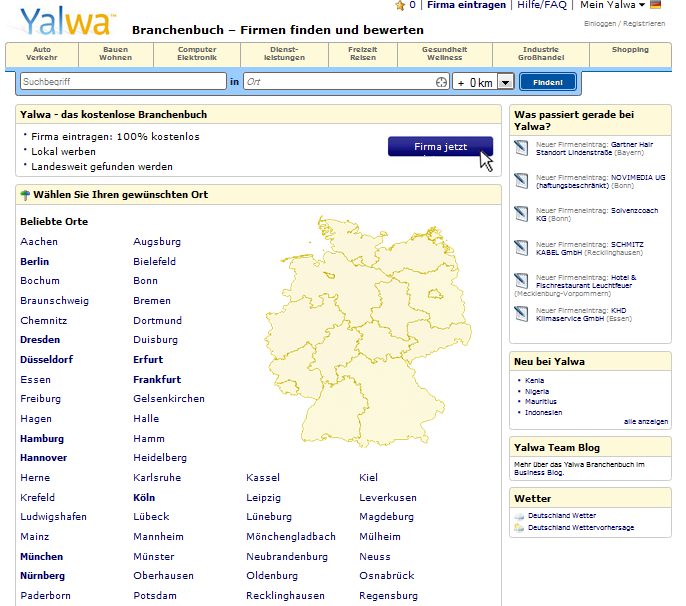Image resolution: width=686 pixels, height=606 pixels.
Task: Open the Deutschland Wettervorhersage link
Action: point(581,528)
